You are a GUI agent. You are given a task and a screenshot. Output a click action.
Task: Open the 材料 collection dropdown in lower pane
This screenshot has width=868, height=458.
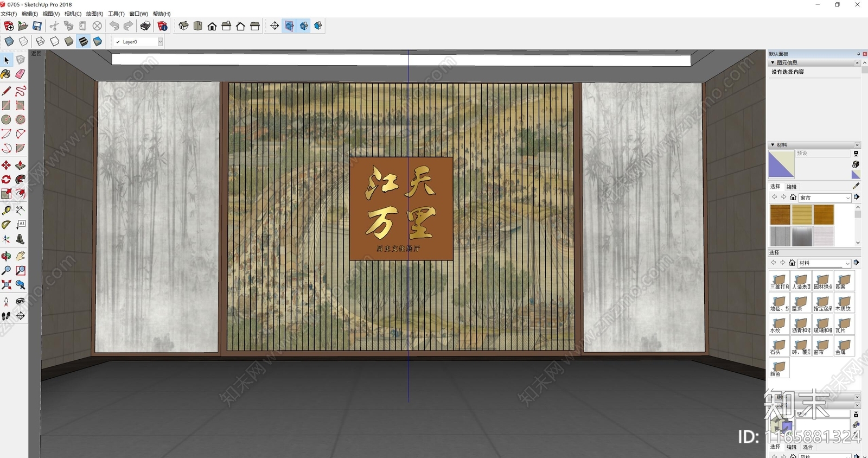[824, 263]
